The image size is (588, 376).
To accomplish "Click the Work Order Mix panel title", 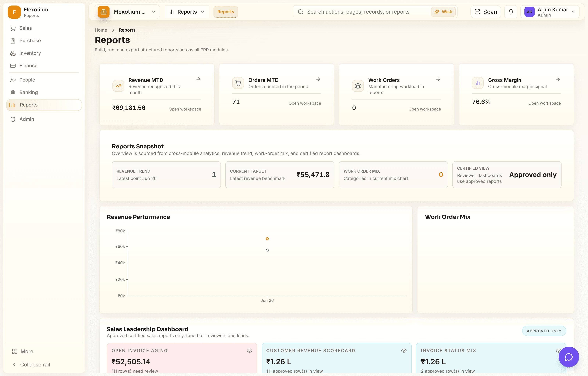I will pyautogui.click(x=448, y=217).
